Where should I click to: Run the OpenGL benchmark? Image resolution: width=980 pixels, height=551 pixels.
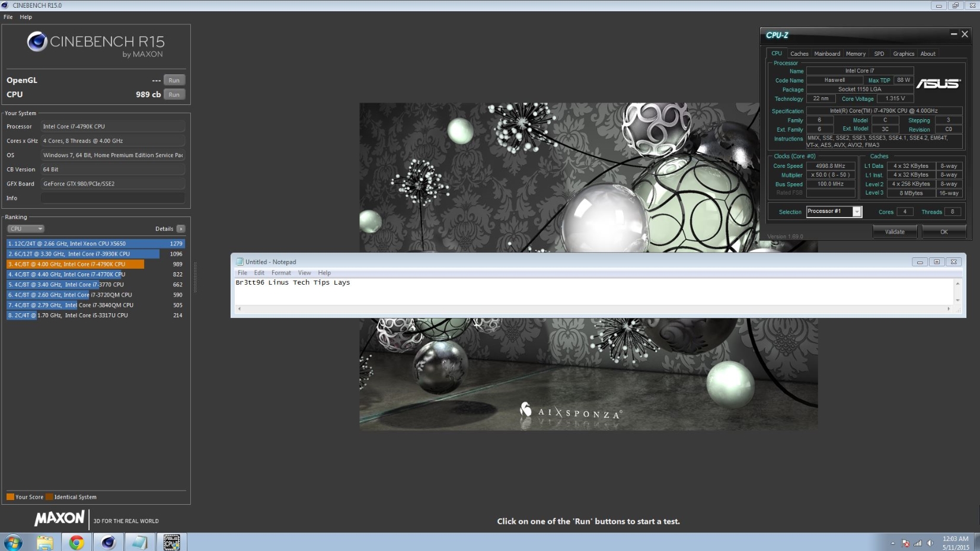pyautogui.click(x=174, y=80)
